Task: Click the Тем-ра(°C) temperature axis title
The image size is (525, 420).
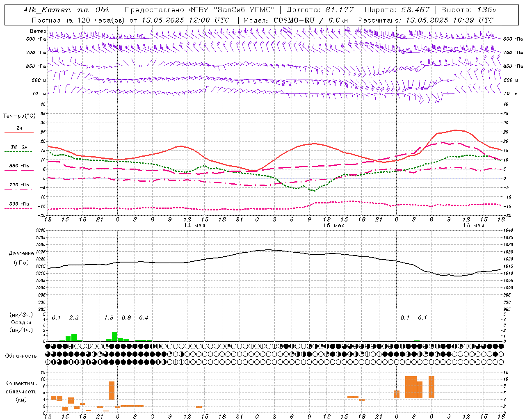Action: click(x=19, y=116)
